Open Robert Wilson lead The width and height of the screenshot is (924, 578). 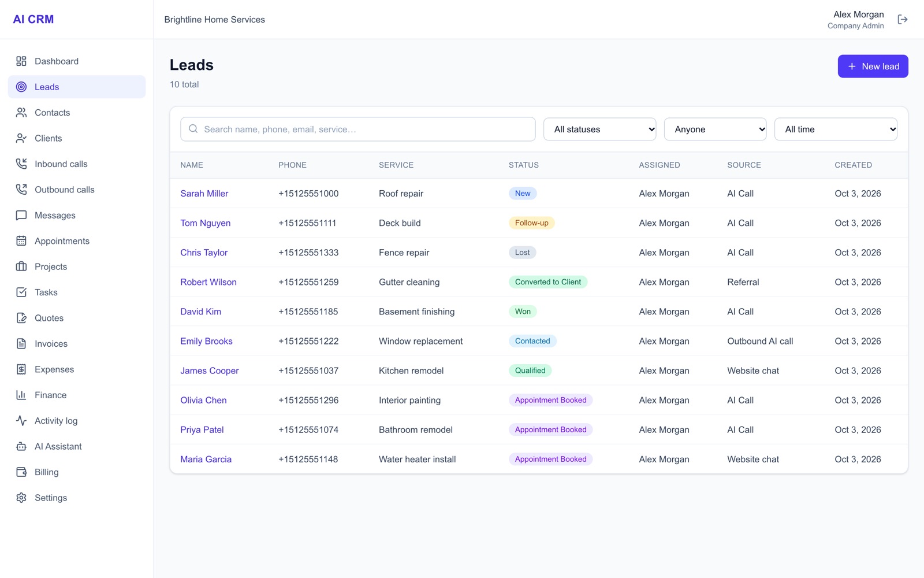tap(208, 282)
